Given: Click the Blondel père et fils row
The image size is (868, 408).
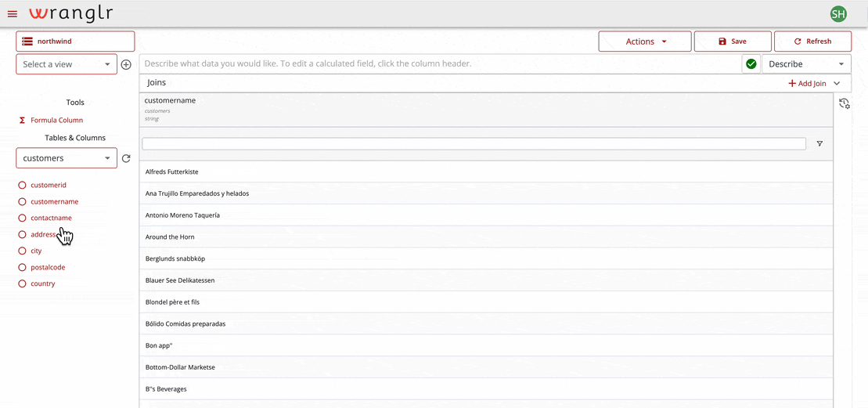Looking at the screenshot, I should pos(486,301).
